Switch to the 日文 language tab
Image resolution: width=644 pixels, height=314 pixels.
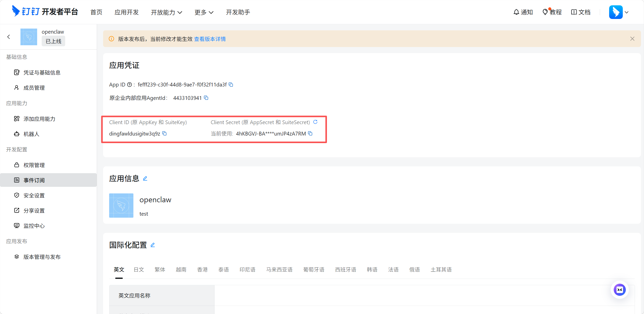click(139, 270)
